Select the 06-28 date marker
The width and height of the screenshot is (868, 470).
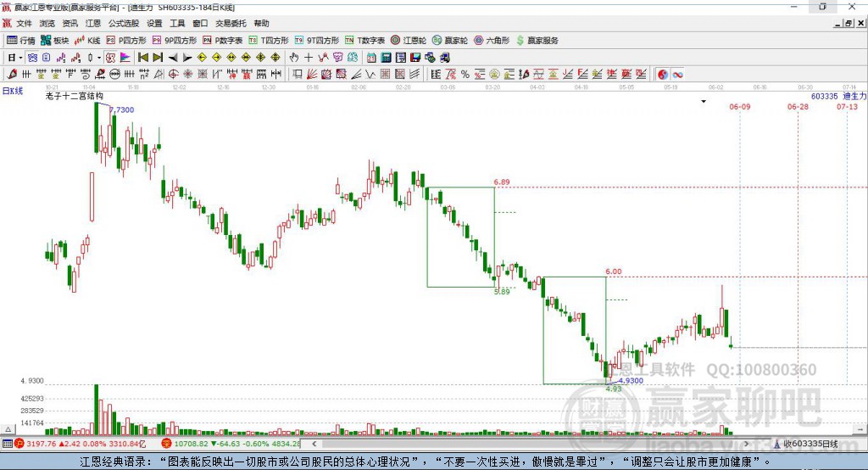click(x=798, y=106)
